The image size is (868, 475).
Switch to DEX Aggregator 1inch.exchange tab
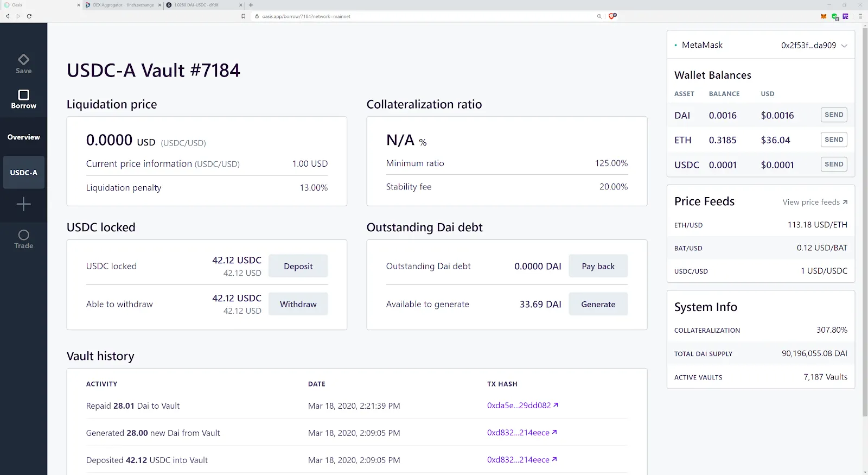coord(123,5)
